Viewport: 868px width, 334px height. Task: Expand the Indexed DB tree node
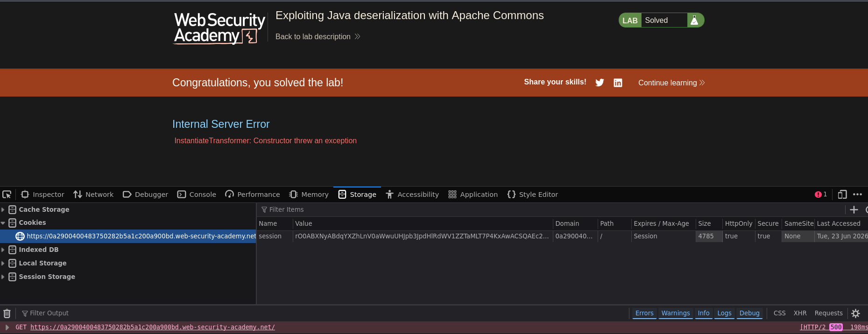point(3,250)
